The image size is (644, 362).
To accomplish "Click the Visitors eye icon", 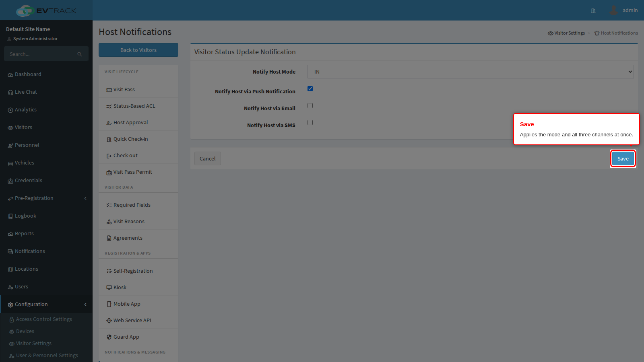I will point(10,128).
